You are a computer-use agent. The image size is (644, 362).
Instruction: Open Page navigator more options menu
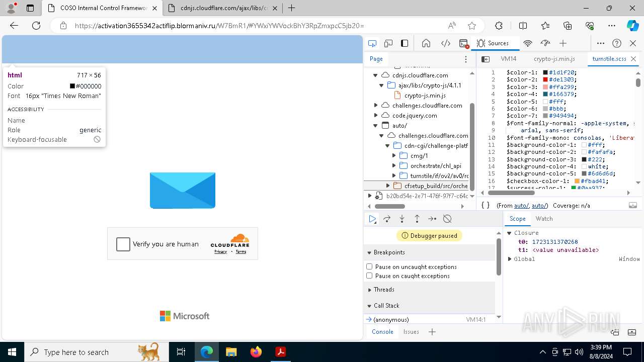(466, 59)
